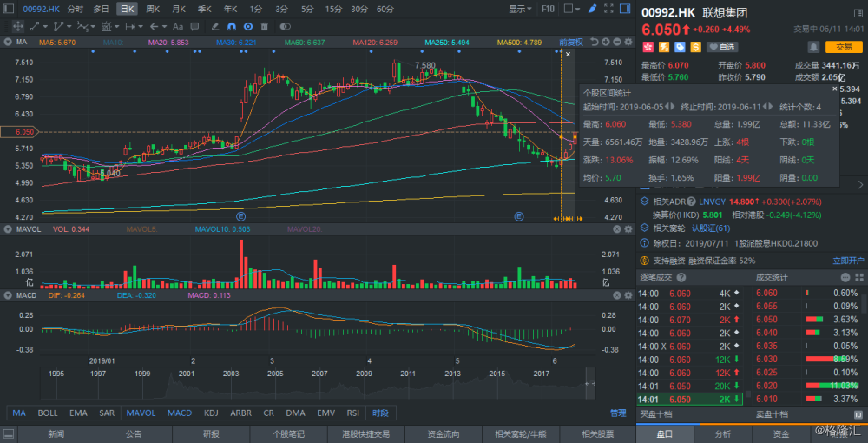Screen dimensions: 868x443
Task: Open the line tool dropdown arrow
Action: (x=45, y=26)
